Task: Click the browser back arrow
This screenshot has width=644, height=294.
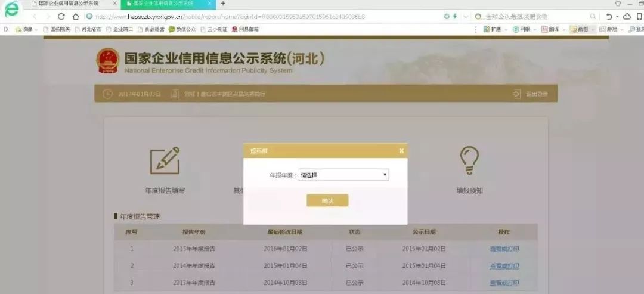Action: [35, 17]
